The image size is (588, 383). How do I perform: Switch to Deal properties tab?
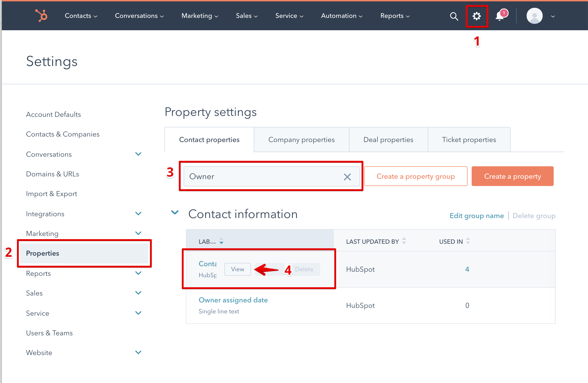[x=388, y=140]
